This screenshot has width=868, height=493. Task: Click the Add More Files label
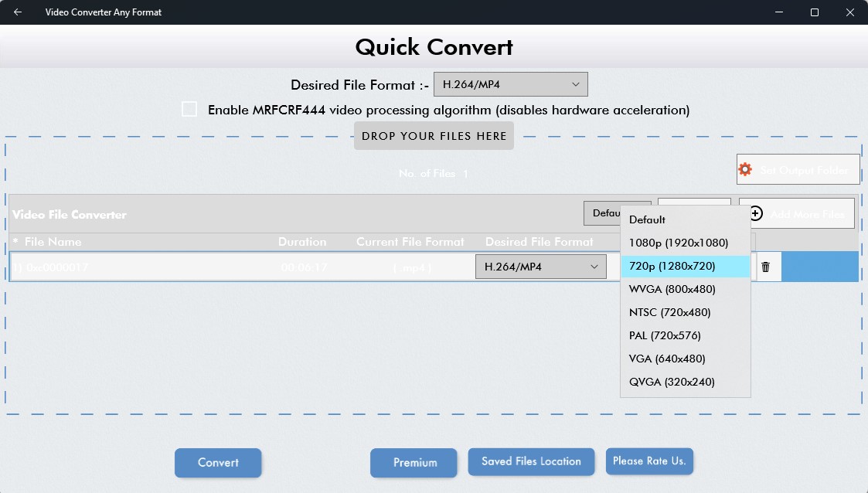click(807, 214)
